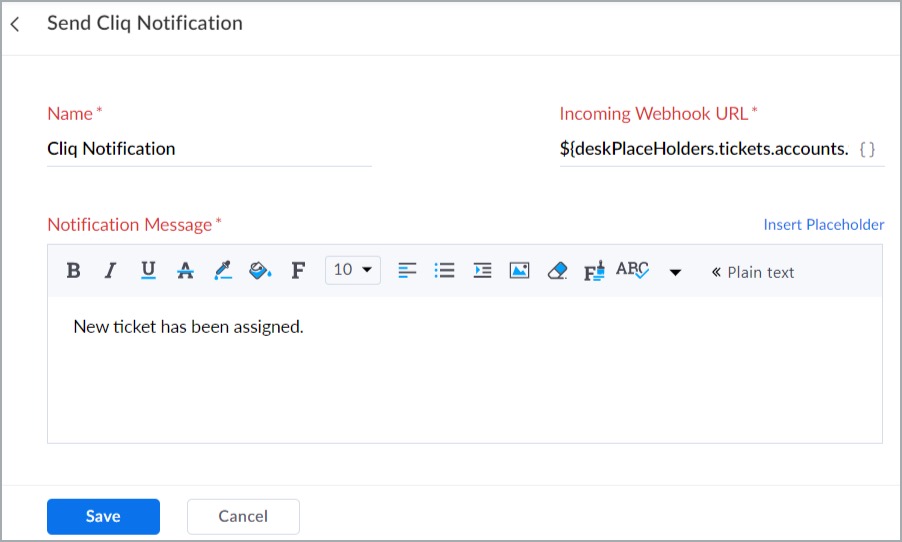The image size is (902, 542).
Task: Save the Cliq notification
Action: tap(104, 516)
